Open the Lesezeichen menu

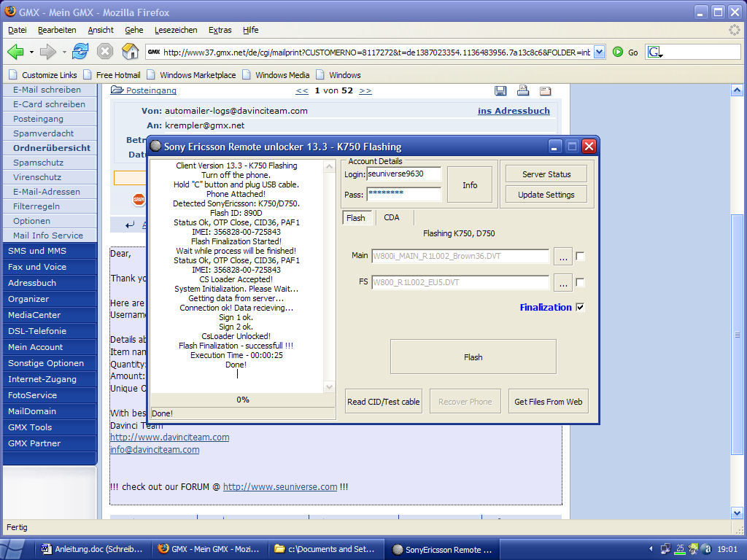(176, 30)
